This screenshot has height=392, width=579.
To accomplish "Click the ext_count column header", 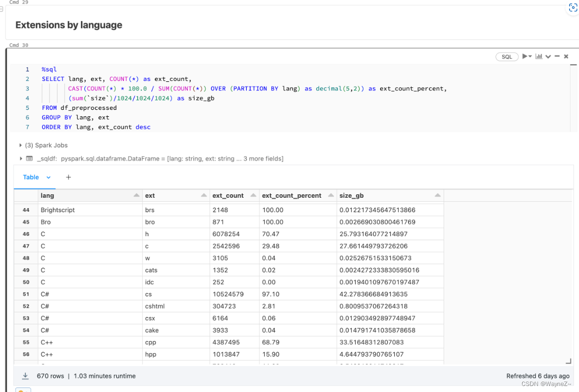I will coord(234,196).
